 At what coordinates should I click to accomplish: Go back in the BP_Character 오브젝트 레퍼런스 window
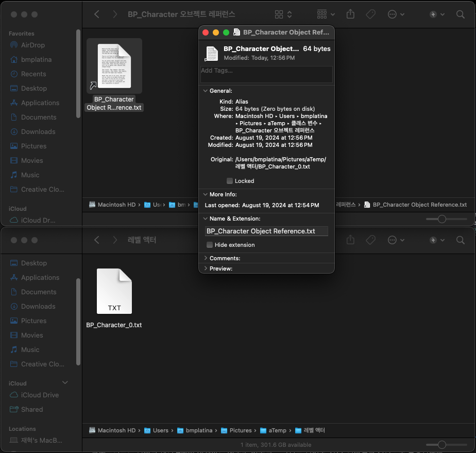pyautogui.click(x=97, y=14)
